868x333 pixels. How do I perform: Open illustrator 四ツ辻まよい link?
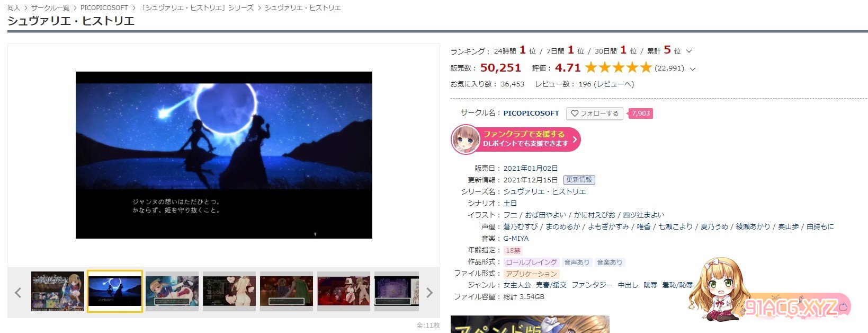pos(643,215)
